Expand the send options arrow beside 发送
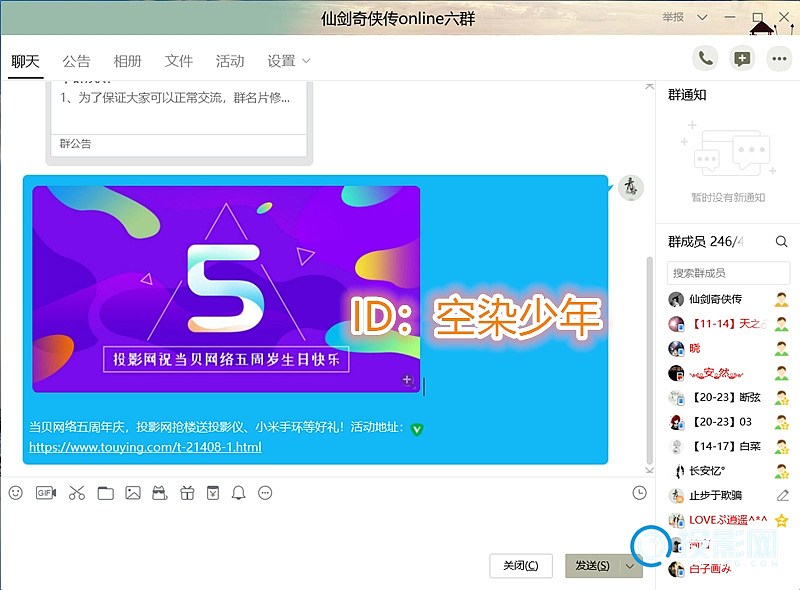 pos(630,566)
